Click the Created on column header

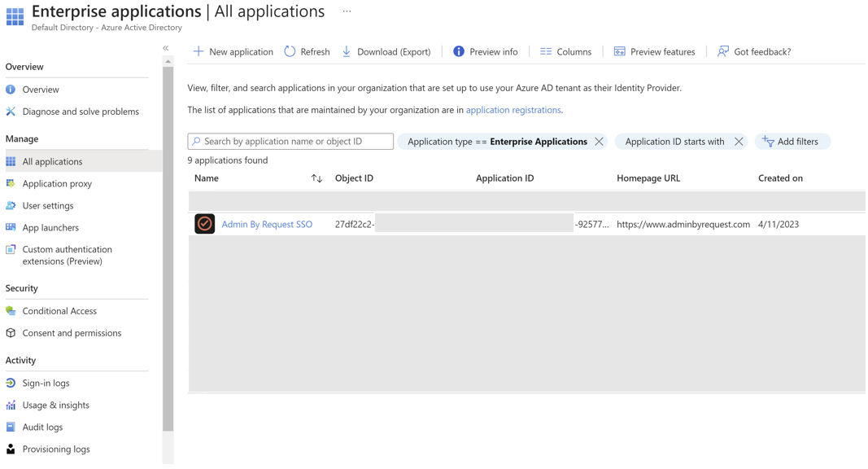[x=780, y=178]
